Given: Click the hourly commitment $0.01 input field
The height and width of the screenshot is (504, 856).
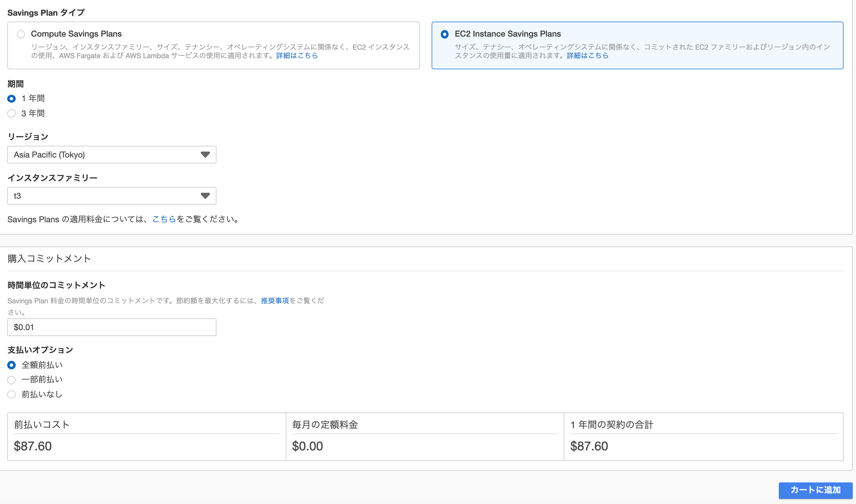Looking at the screenshot, I should (x=112, y=327).
